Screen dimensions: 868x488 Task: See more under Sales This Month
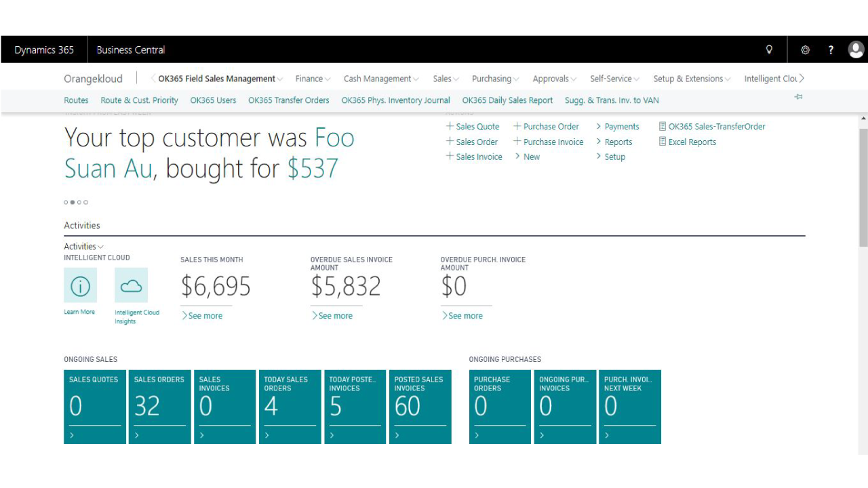(x=202, y=316)
